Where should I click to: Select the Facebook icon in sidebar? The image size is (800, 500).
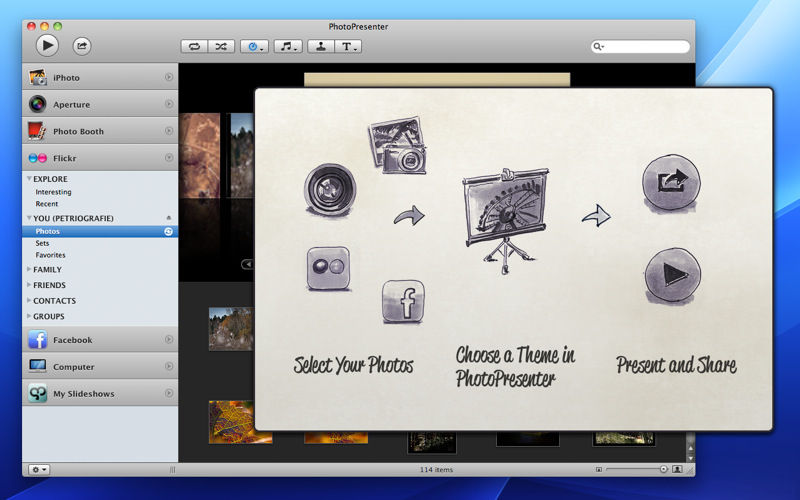(x=38, y=339)
